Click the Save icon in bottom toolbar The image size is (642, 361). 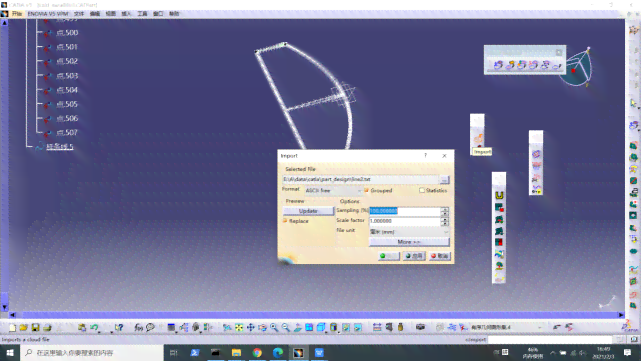[36, 327]
